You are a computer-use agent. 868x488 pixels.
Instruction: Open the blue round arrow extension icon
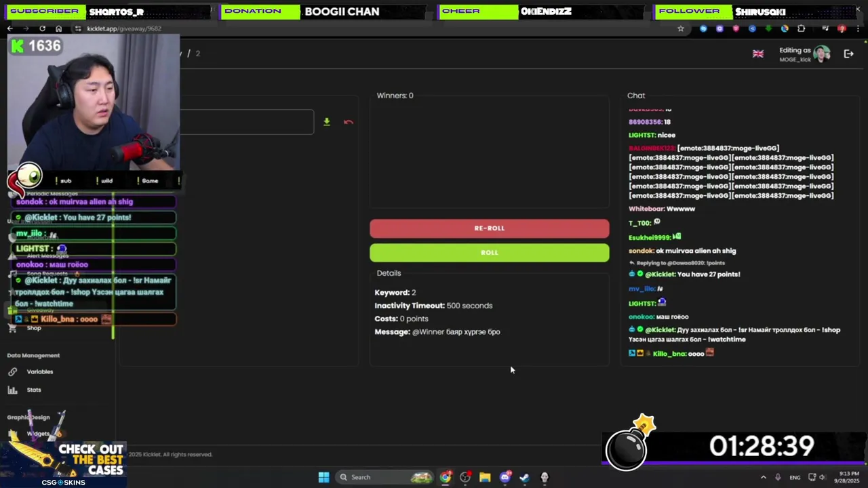[752, 28]
